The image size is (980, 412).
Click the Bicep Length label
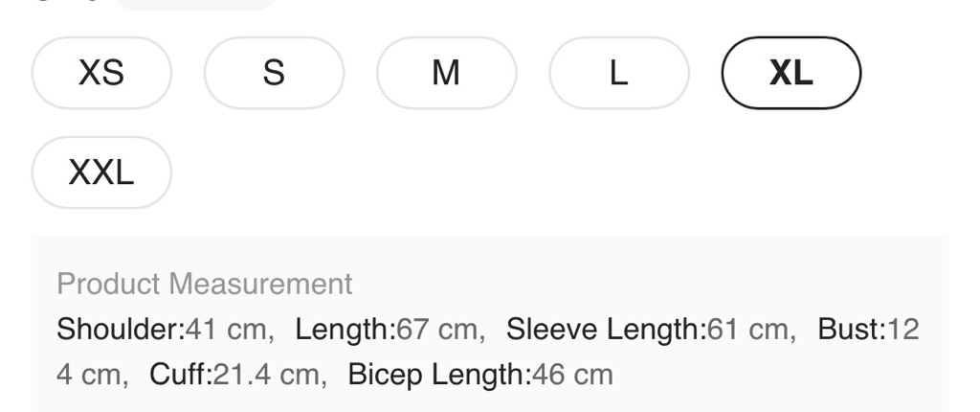coord(438,373)
